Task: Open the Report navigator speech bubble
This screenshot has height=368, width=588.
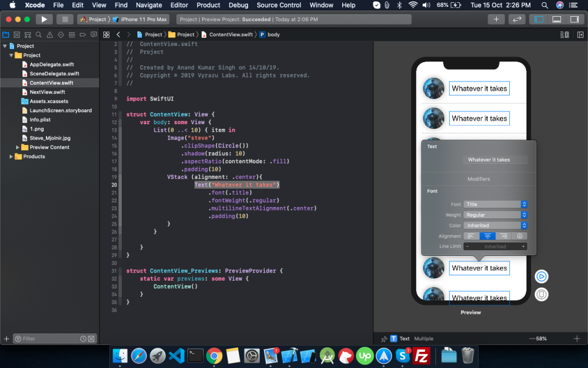Action: pos(94,34)
